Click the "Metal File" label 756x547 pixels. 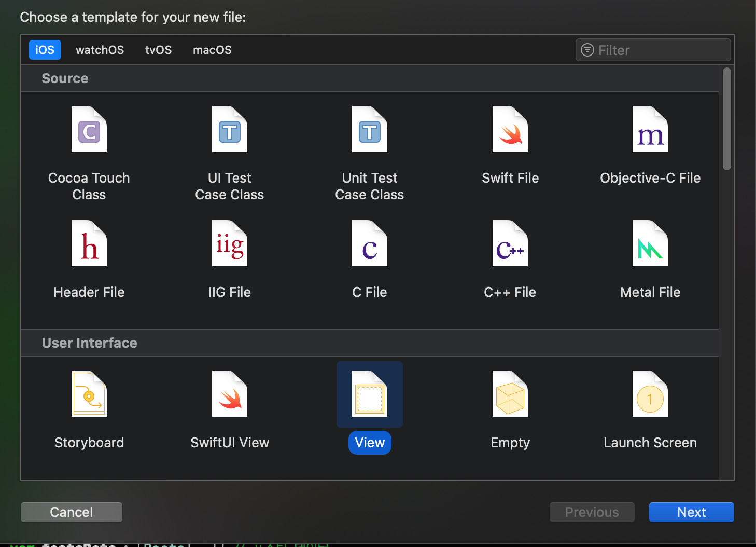650,292
